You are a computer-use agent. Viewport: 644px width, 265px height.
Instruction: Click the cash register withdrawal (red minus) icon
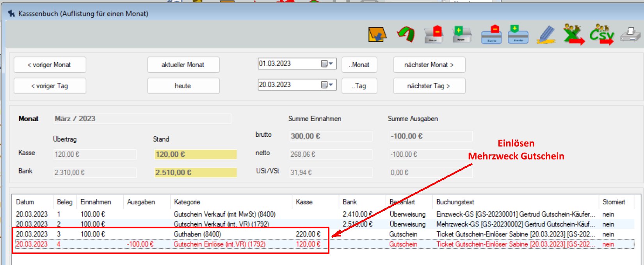(433, 34)
